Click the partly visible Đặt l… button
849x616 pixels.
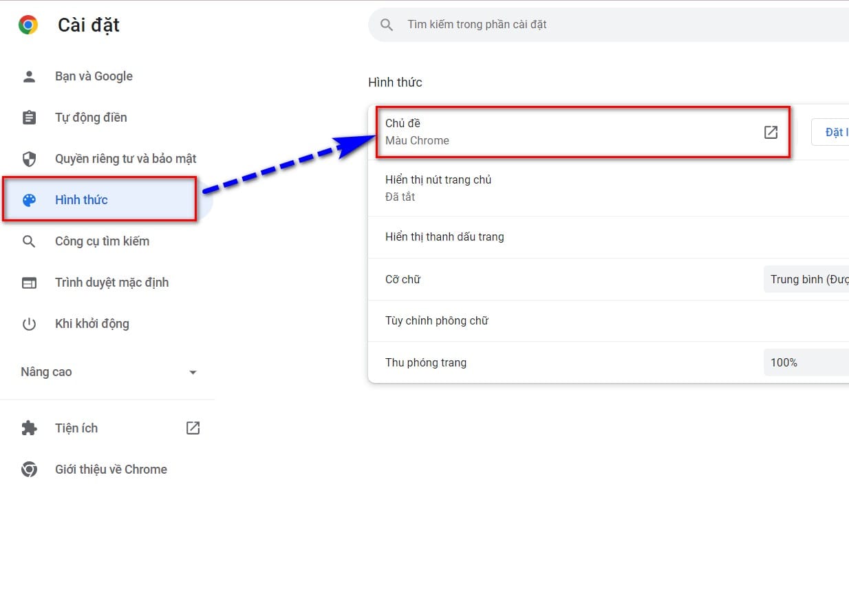point(830,132)
